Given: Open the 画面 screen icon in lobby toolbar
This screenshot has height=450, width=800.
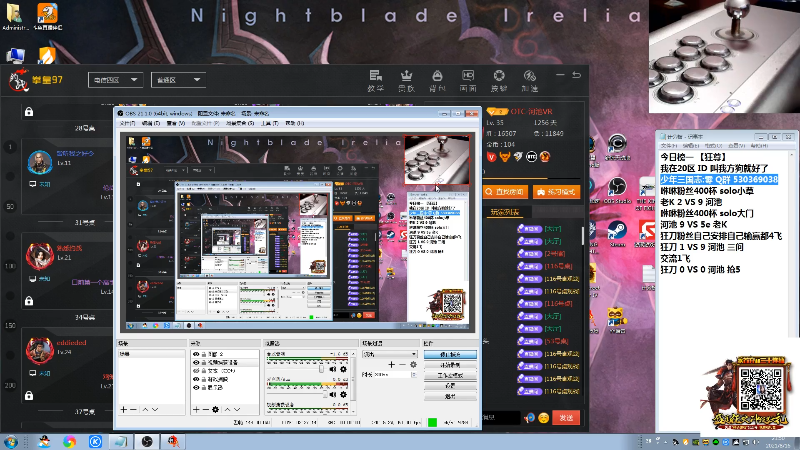Looking at the screenshot, I should [468, 81].
